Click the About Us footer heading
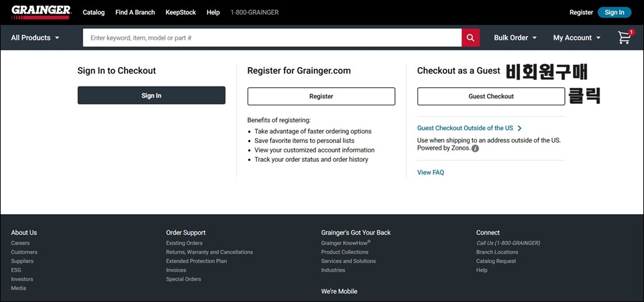644x302 pixels. pos(24,233)
